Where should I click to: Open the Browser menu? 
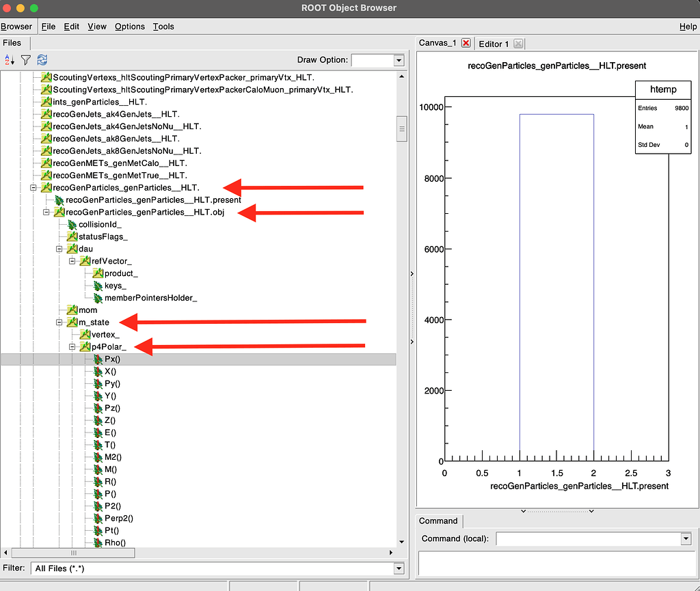[16, 27]
